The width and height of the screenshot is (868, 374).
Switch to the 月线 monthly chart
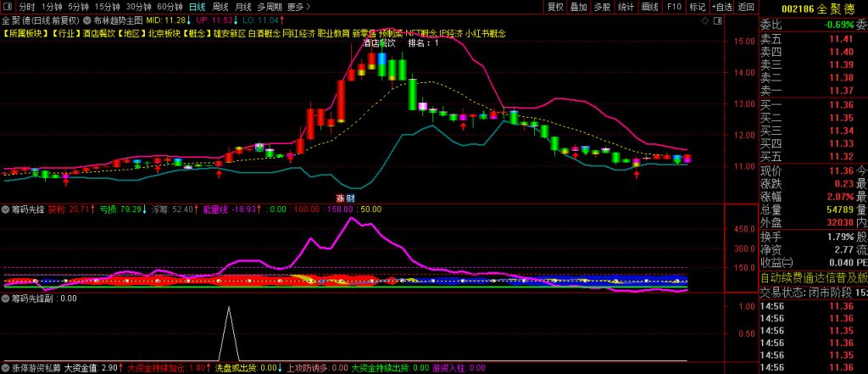243,7
